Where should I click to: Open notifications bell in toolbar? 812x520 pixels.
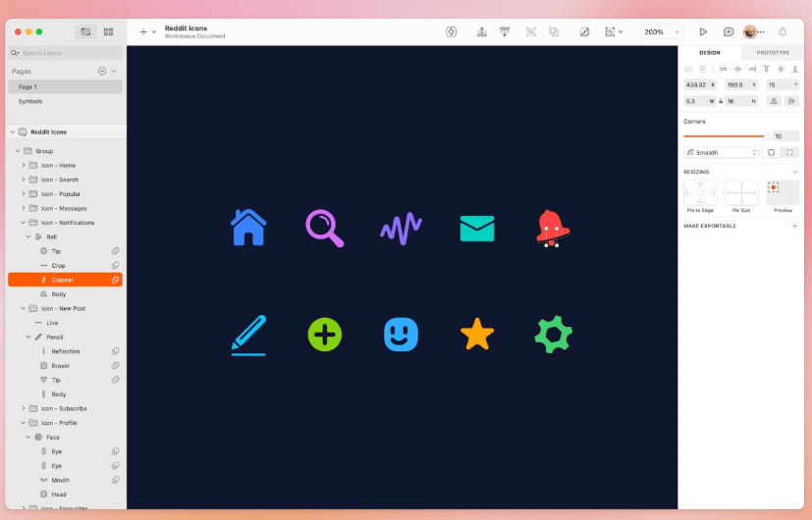[783, 32]
